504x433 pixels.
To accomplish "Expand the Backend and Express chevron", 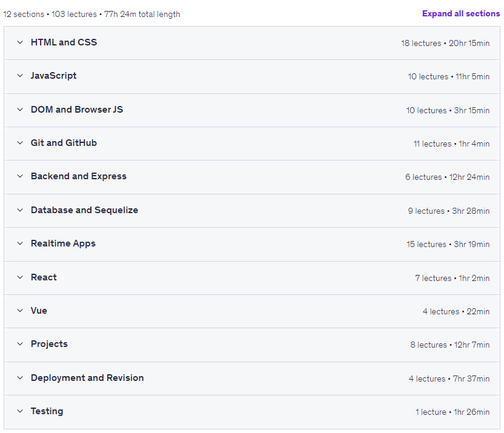I will click(20, 176).
